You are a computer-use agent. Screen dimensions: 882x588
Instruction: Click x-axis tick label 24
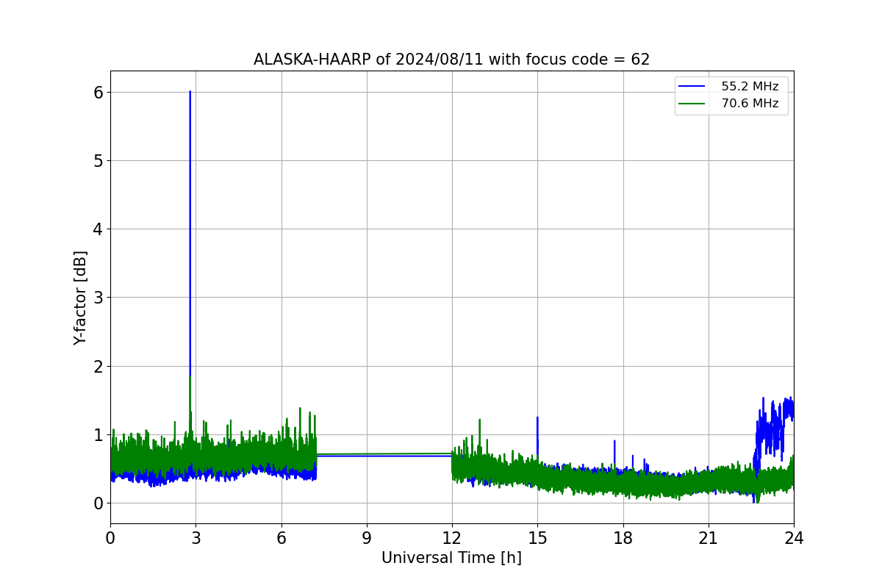[x=794, y=537]
